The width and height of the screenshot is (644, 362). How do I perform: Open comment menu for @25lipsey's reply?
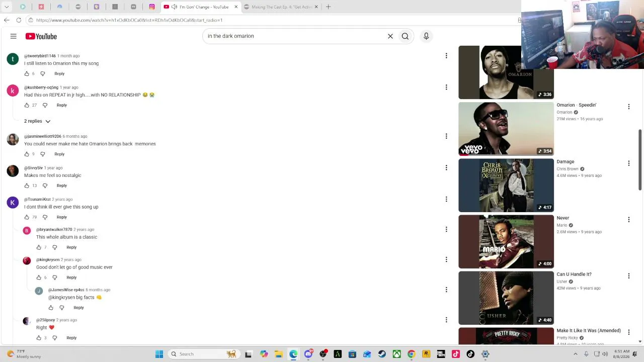[446, 320]
